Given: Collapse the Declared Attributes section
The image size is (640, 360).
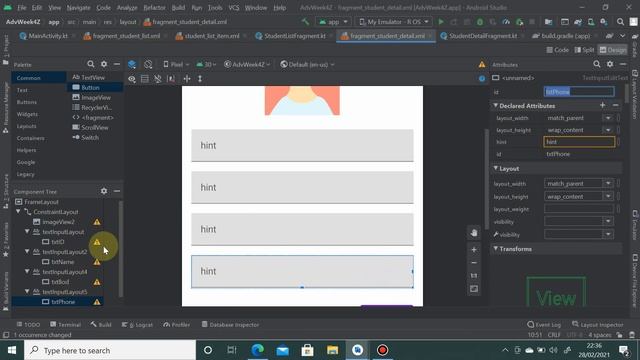Looking at the screenshot, I should [x=496, y=106].
